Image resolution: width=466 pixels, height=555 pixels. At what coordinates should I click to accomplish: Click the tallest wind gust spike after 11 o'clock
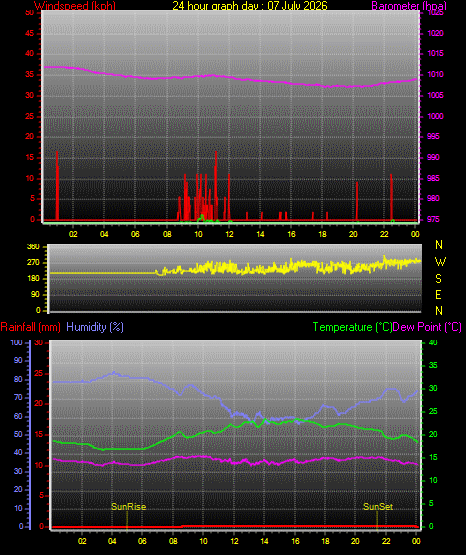(216, 185)
